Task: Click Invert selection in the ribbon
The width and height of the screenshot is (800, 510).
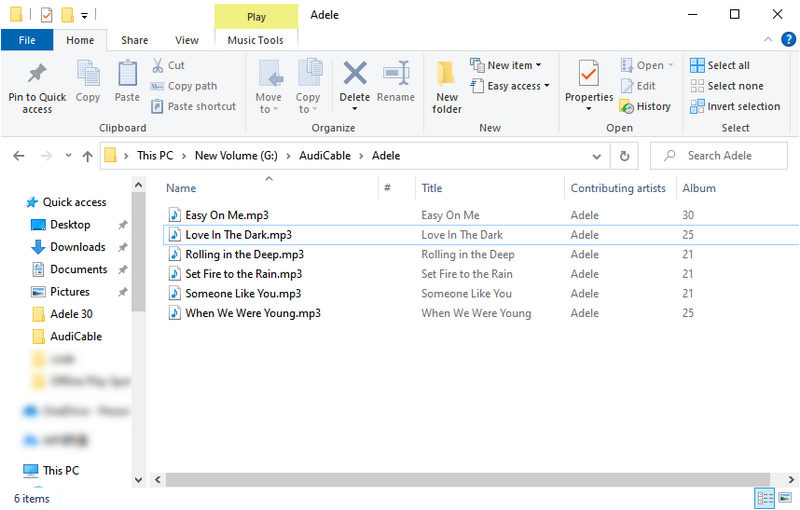Action: (x=735, y=107)
